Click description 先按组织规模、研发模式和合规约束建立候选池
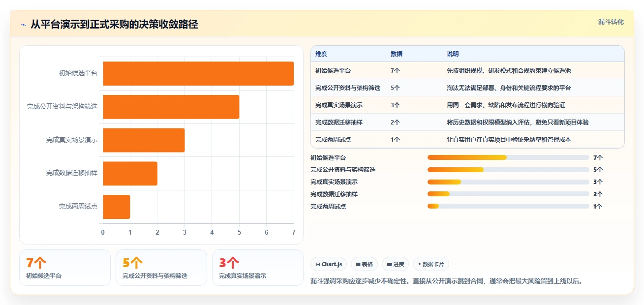 509,71
